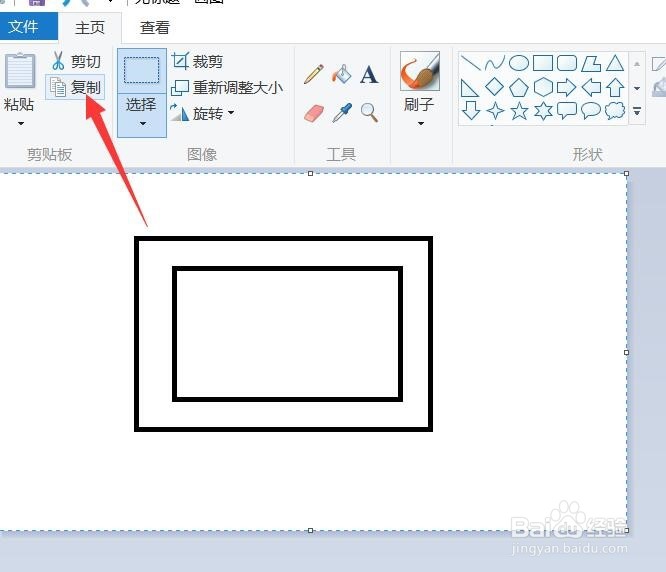This screenshot has height=572, width=666.
Task: Click 剪切 (Cut) button
Action: [76, 62]
